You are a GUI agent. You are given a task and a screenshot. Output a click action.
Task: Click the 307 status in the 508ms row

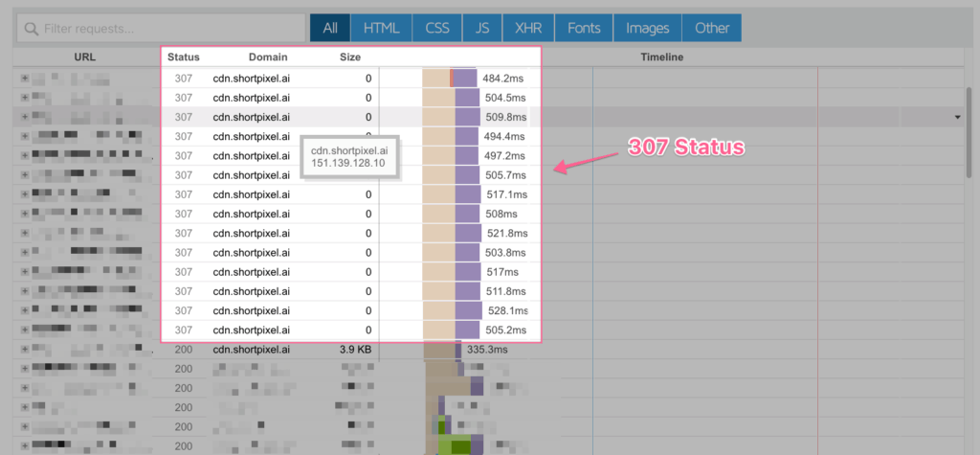click(184, 214)
